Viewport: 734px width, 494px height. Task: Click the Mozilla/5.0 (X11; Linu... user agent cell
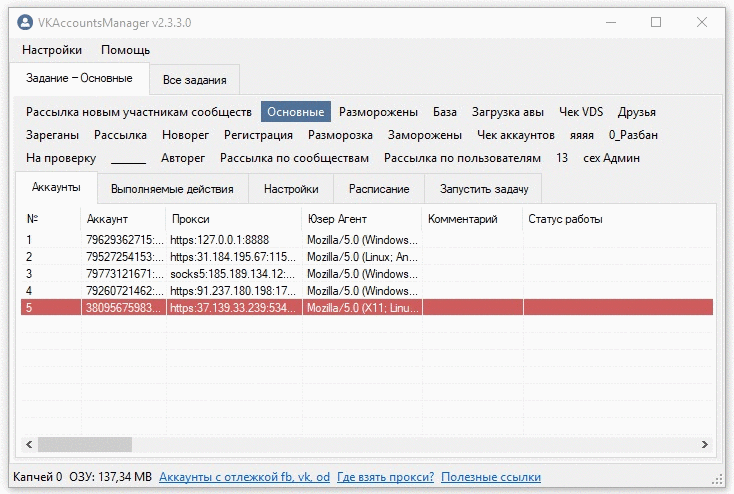click(362, 308)
